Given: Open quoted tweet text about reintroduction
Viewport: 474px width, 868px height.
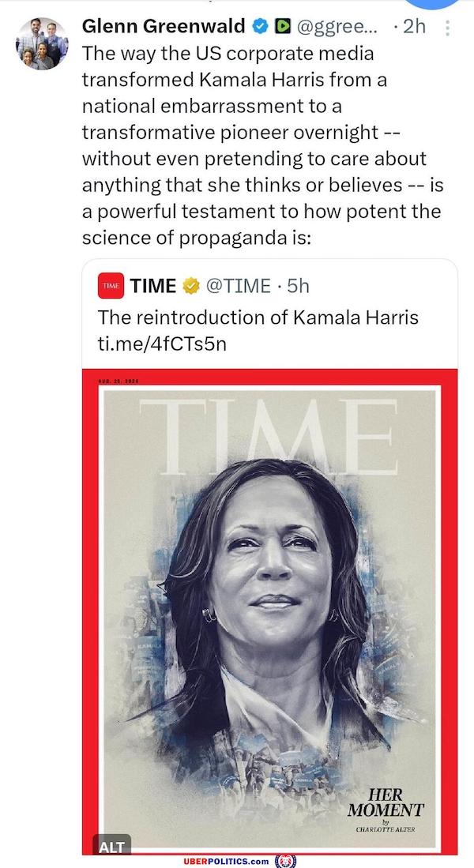Looking at the screenshot, I should 258,317.
